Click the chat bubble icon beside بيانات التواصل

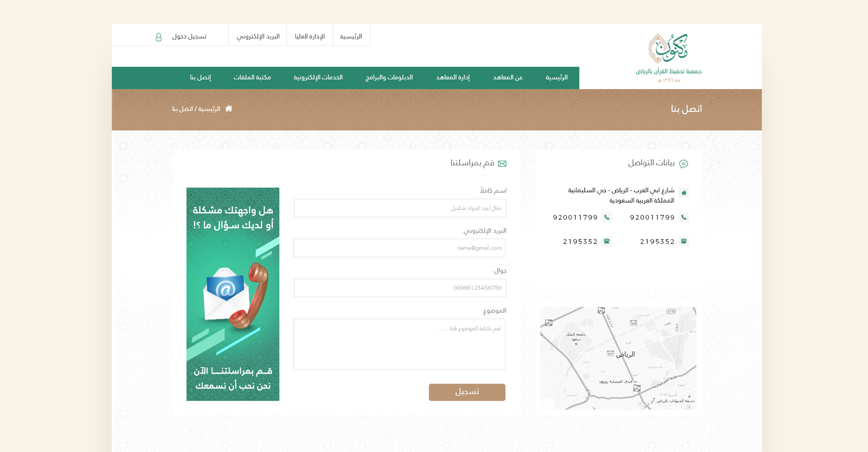pos(683,164)
